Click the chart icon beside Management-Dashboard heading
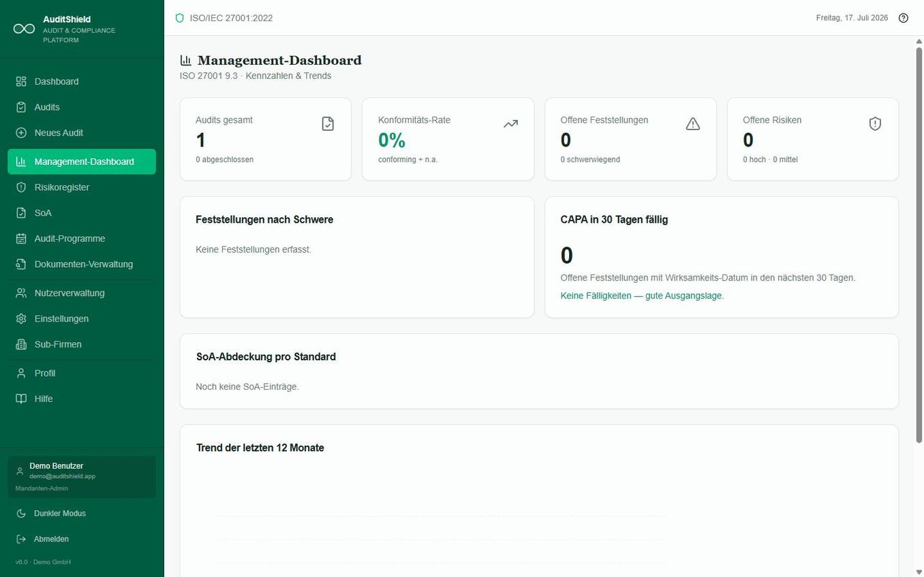 (186, 61)
